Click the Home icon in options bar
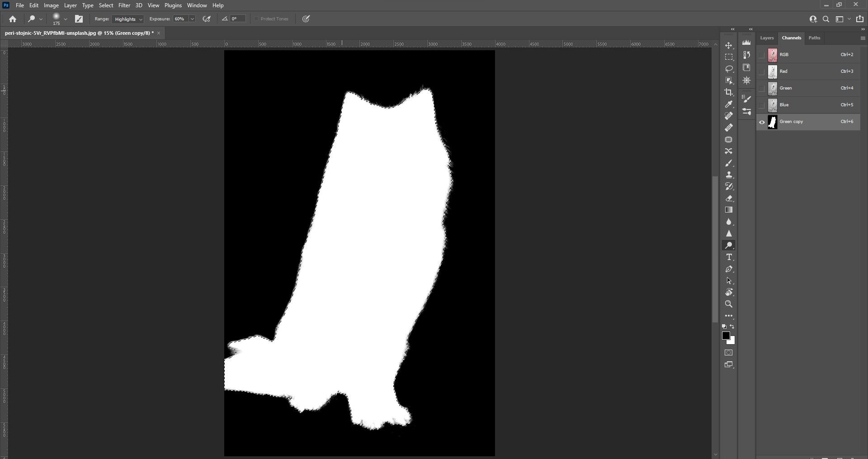Viewport: 868px width, 459px height. point(13,19)
